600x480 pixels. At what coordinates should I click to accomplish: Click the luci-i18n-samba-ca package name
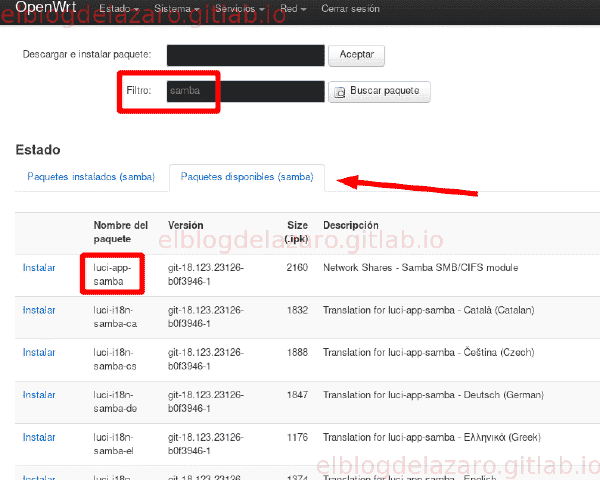(115, 317)
